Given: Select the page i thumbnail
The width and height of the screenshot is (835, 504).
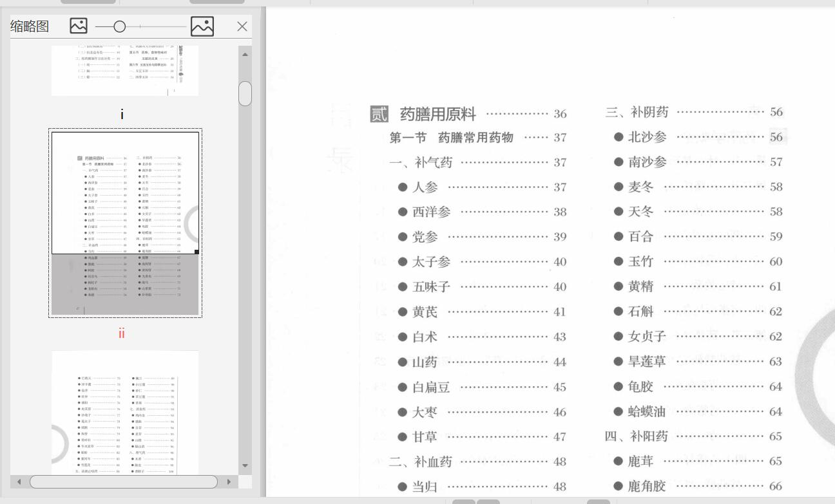Looking at the screenshot, I should (x=125, y=70).
